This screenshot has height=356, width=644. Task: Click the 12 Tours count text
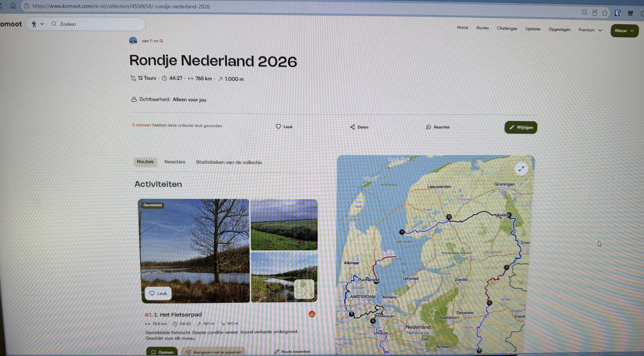tap(147, 78)
